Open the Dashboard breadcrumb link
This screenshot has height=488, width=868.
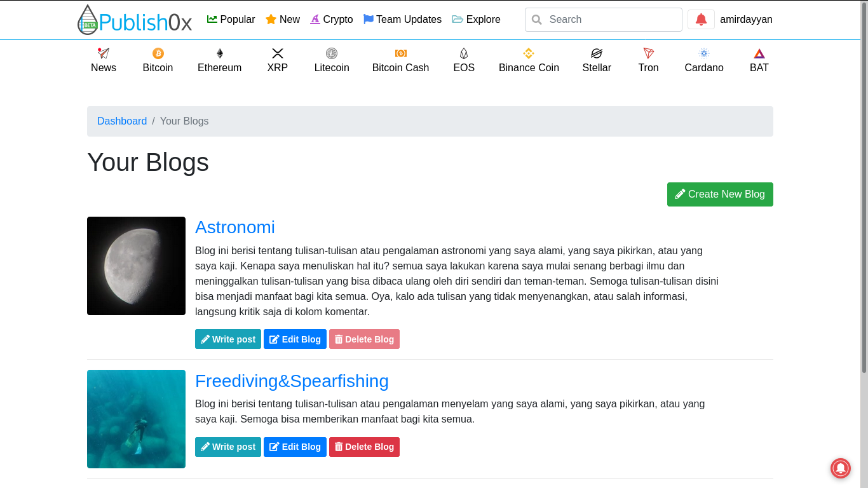point(122,121)
